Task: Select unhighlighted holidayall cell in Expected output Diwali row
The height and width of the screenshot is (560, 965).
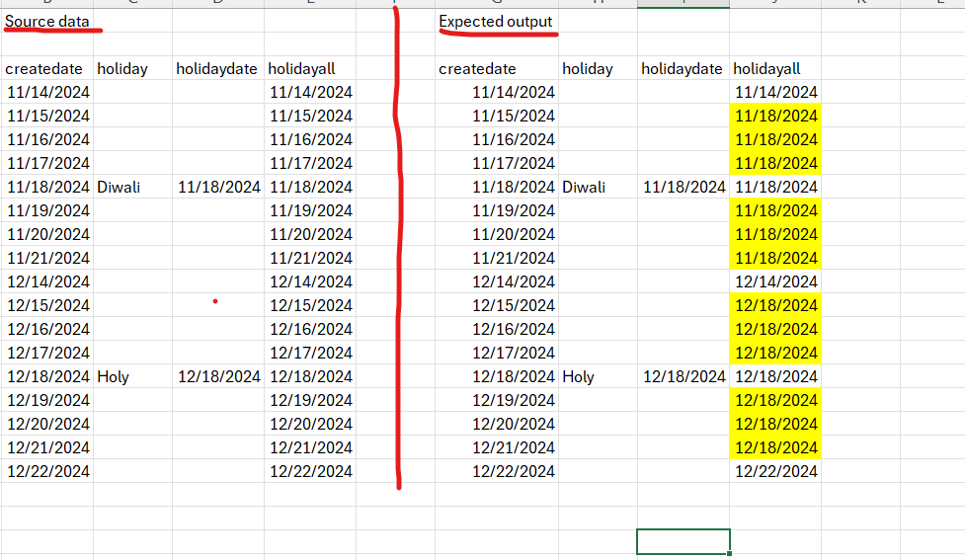Action: pos(775,187)
